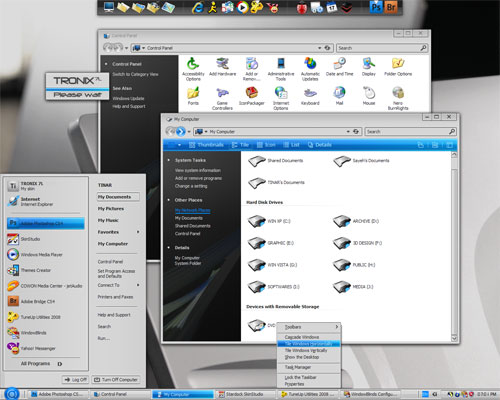The image size is (500, 400).
Task: Toggle Lock the Taskbar
Action: (x=309, y=377)
